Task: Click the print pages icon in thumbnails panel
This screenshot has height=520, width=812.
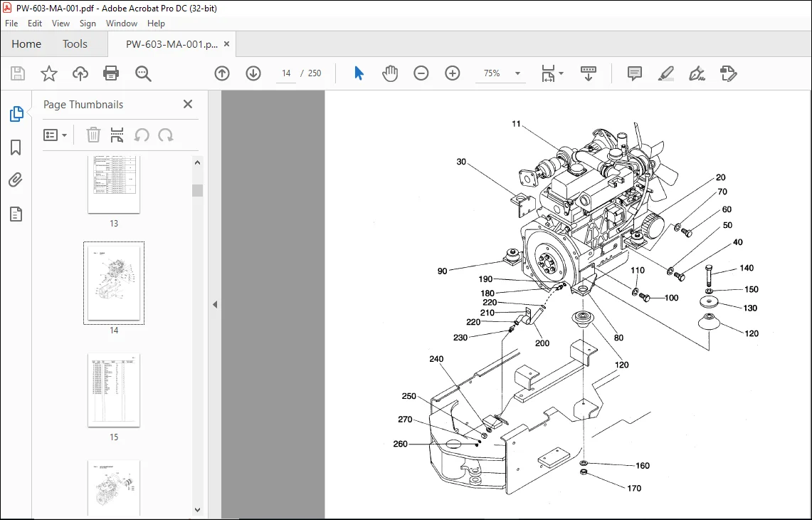Action: pos(117,135)
